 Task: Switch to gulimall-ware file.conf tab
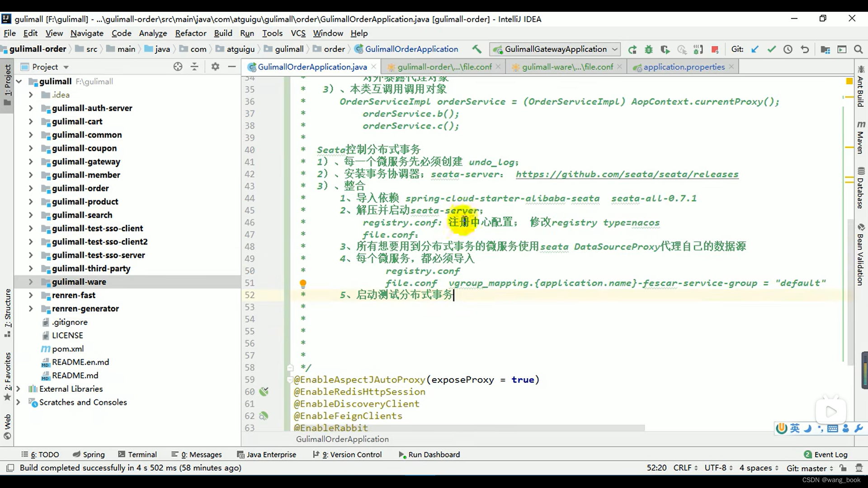click(567, 67)
